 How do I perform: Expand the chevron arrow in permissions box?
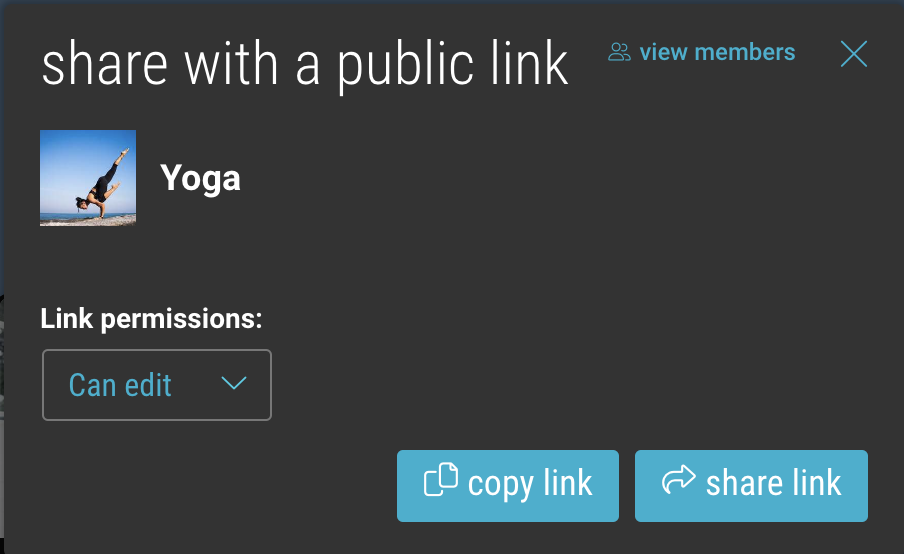[234, 383]
